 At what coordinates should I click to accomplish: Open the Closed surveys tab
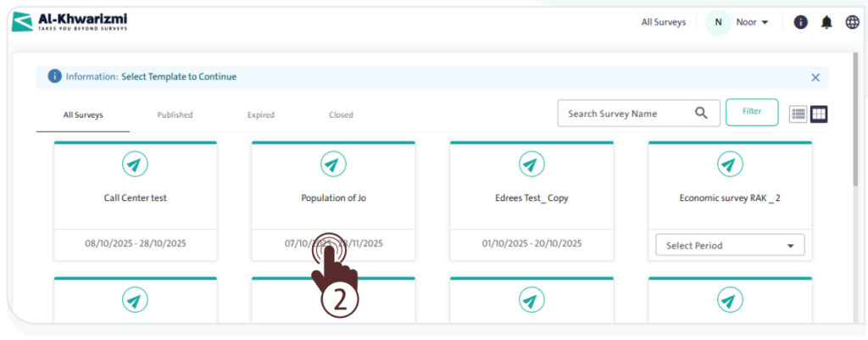(341, 115)
